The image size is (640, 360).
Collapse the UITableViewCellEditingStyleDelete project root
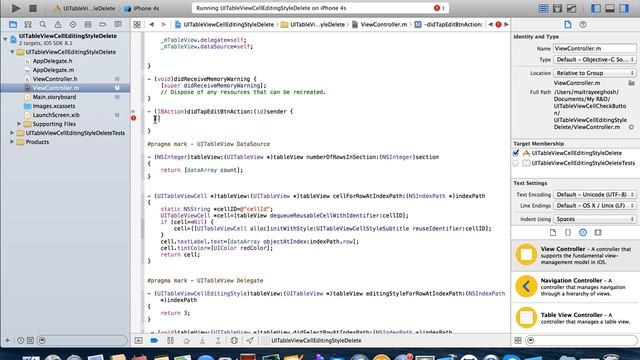pos(5,39)
